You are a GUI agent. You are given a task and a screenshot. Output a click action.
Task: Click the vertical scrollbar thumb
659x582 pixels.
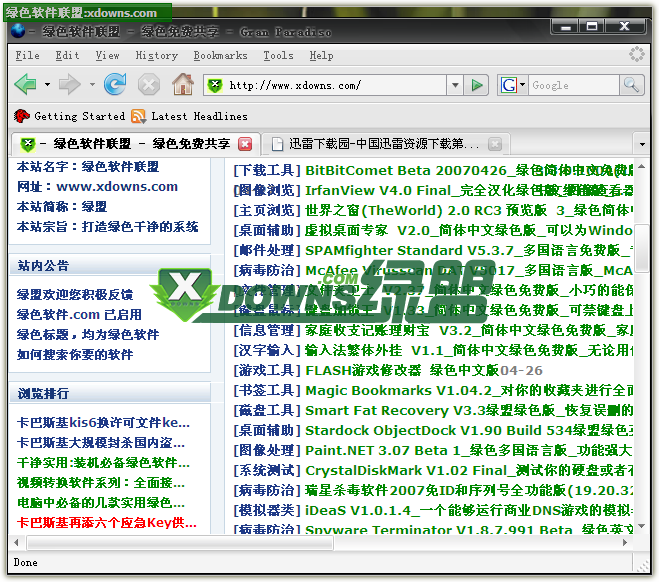click(641, 249)
